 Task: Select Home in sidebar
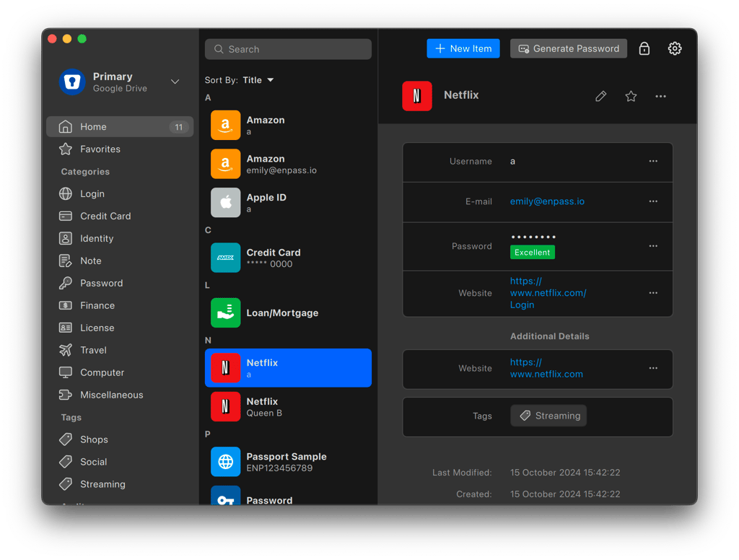click(x=120, y=127)
